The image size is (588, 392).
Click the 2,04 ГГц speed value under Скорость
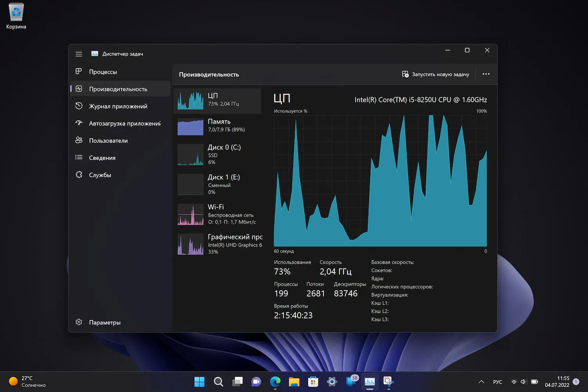(x=336, y=272)
